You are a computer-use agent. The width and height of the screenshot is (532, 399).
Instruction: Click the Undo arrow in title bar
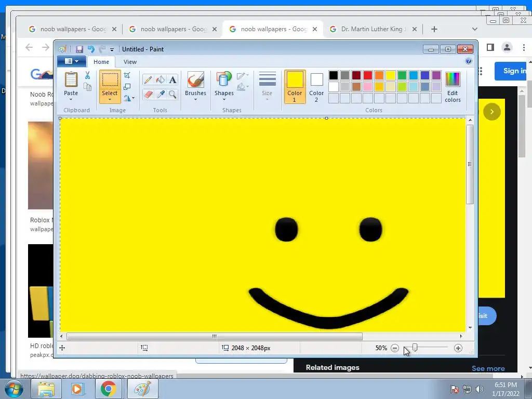pos(91,49)
